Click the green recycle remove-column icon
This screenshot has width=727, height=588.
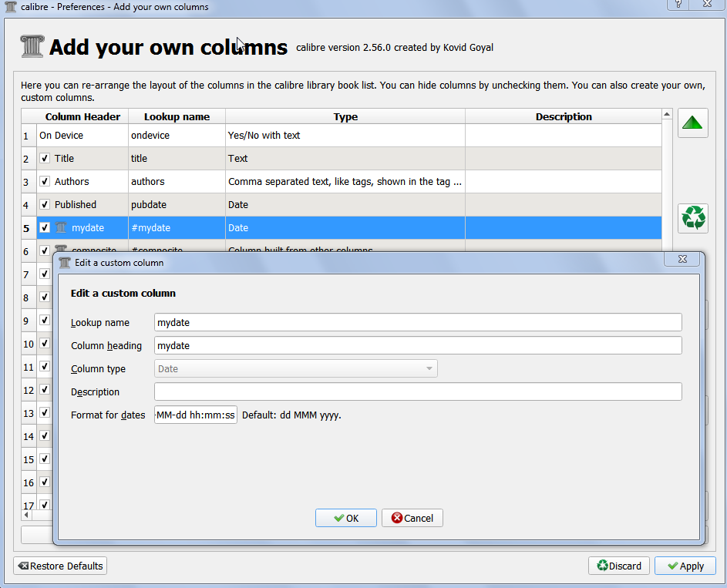tap(692, 218)
